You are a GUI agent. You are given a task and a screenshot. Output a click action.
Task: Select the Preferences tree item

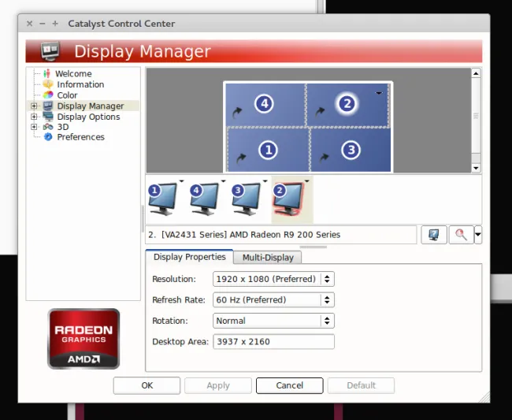click(x=80, y=137)
